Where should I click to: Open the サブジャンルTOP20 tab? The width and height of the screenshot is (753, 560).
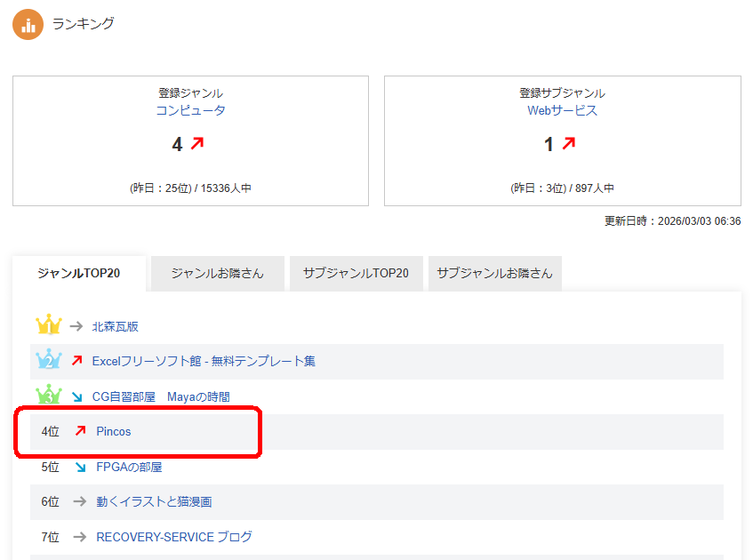(356, 273)
